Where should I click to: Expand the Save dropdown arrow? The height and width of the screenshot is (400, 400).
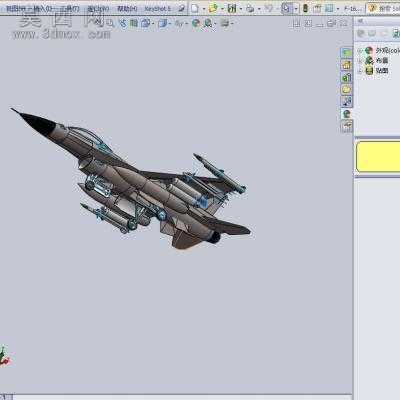click(x=241, y=9)
